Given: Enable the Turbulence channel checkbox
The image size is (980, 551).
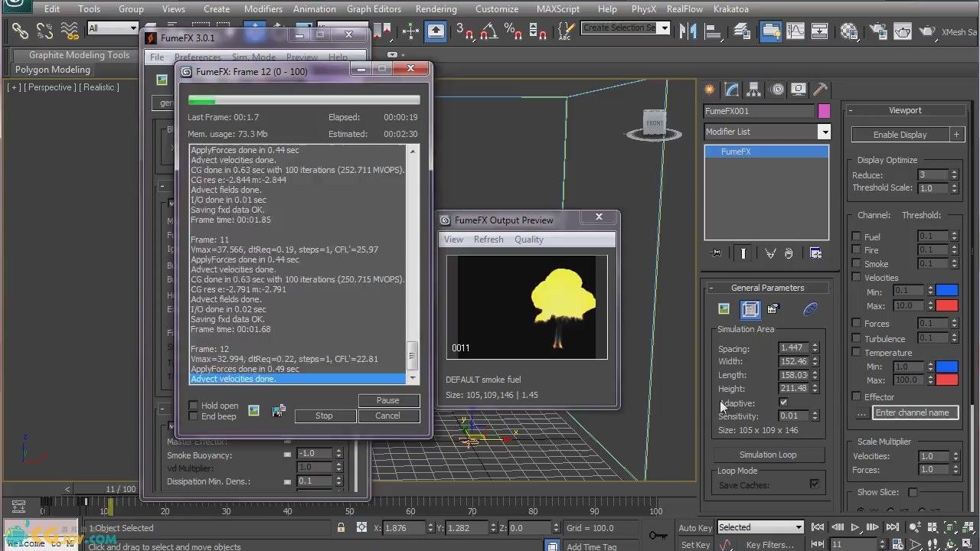Looking at the screenshot, I should click(x=857, y=338).
